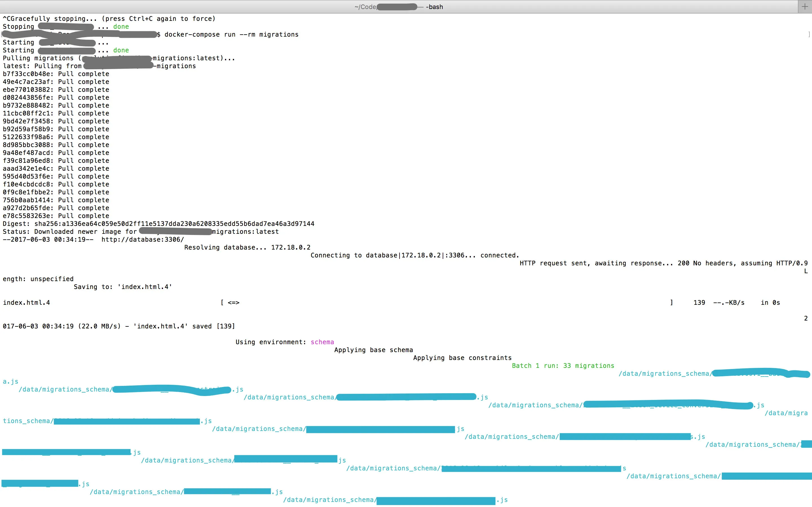Click the sha256 digest line
Viewport: 812px width, 507px height.
click(158, 224)
